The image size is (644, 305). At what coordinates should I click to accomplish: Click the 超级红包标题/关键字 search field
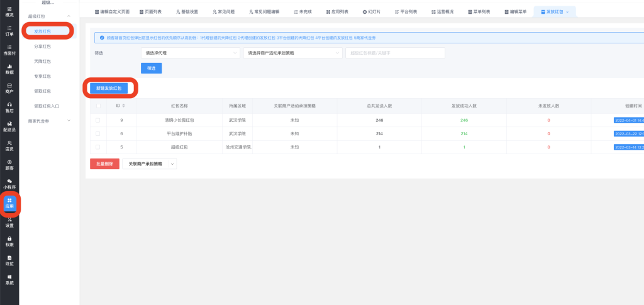coord(395,53)
